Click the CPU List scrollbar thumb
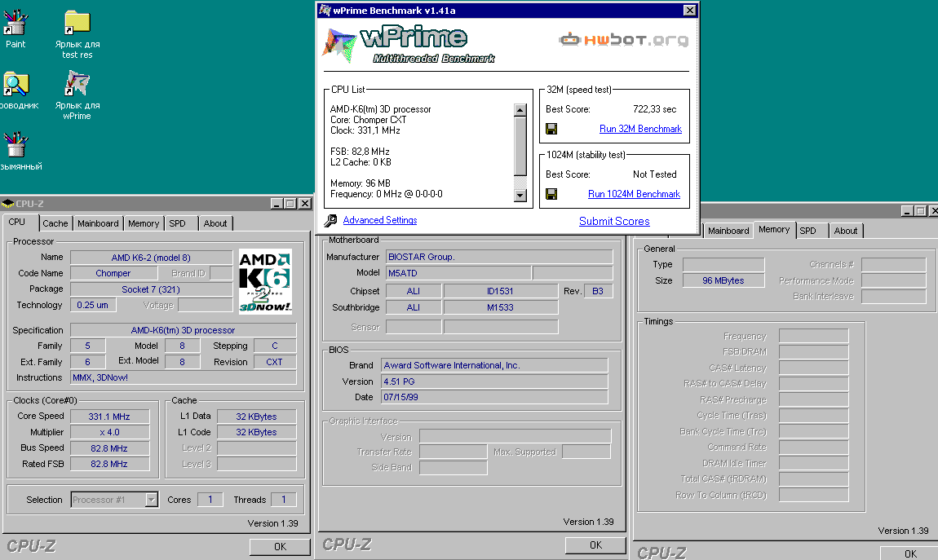 pos(520,146)
